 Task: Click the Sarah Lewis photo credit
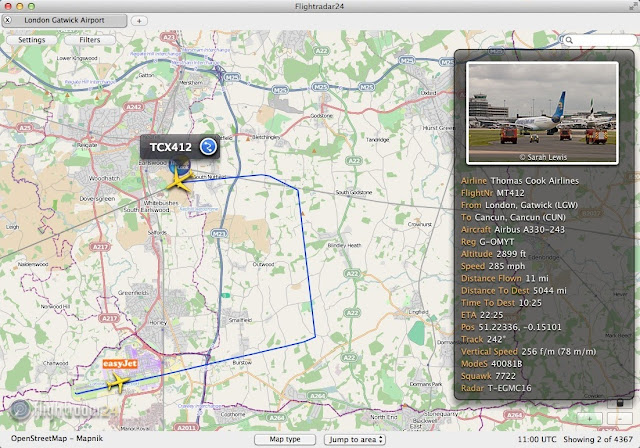pos(543,157)
